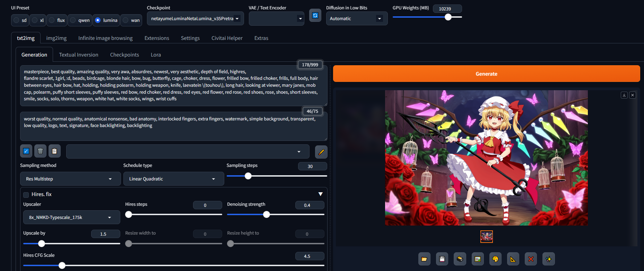
Task: Refresh the VAE / Text Encoder list
Action: pyautogui.click(x=315, y=15)
